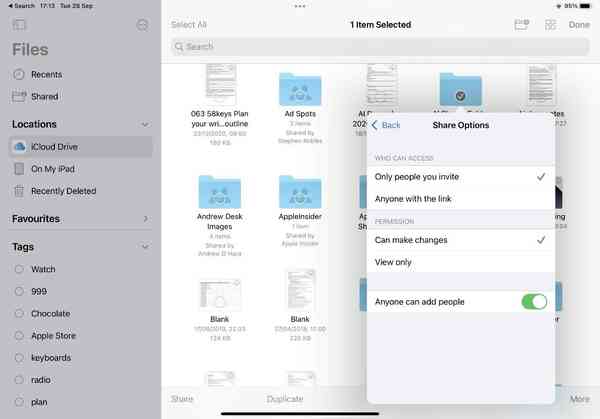Tap the sidebar more options ellipsis icon
Image resolution: width=600 pixels, height=419 pixels.
point(142,24)
